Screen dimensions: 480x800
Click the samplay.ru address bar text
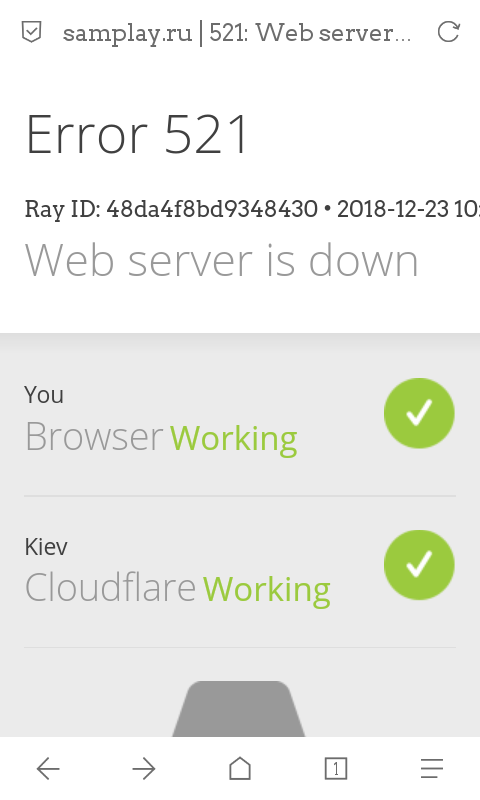[237, 33]
